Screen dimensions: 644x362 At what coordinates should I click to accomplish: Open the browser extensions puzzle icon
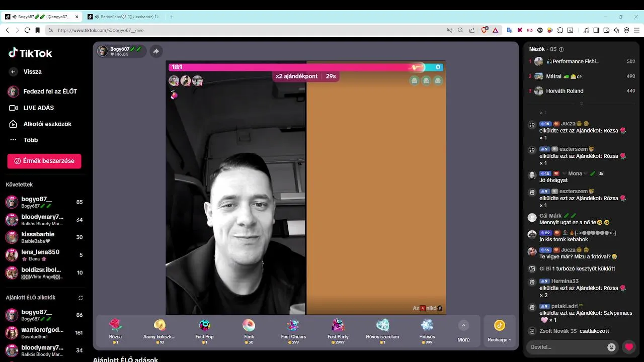560,30
